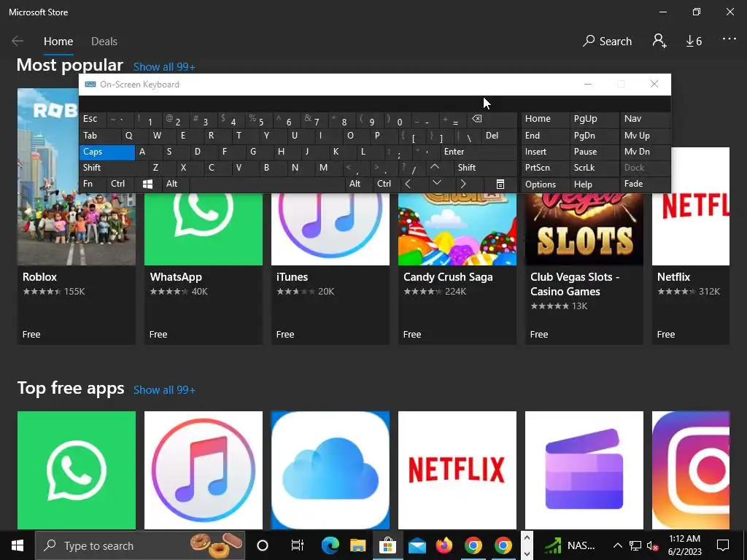Click the Tab key on keyboard

(x=100, y=136)
